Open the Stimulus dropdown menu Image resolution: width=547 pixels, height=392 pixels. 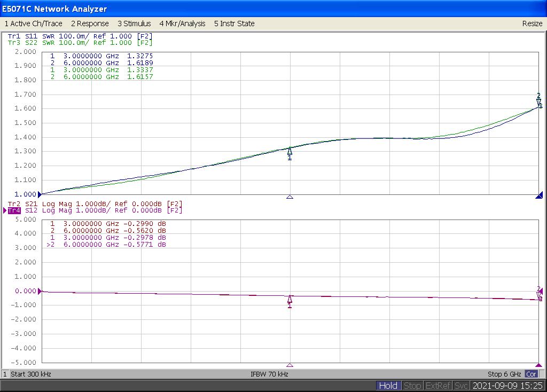coord(134,23)
